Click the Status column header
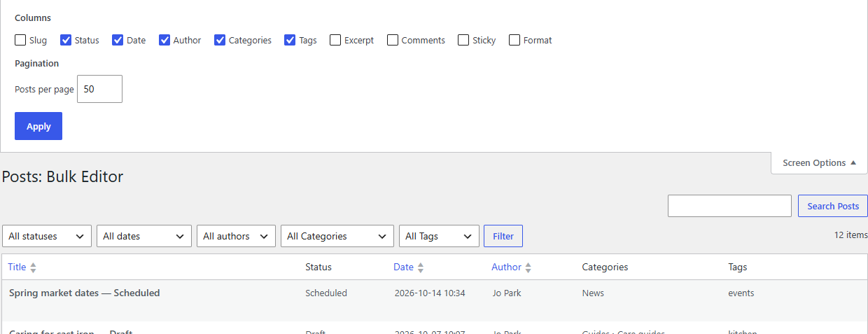 tap(318, 267)
